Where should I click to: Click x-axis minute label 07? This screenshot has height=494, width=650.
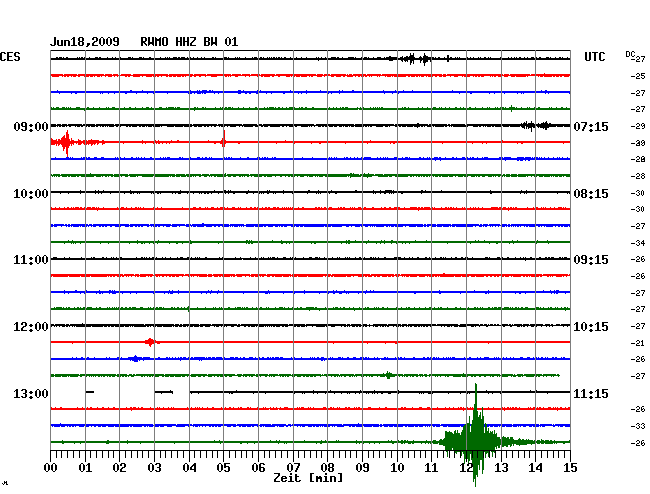click(x=293, y=467)
